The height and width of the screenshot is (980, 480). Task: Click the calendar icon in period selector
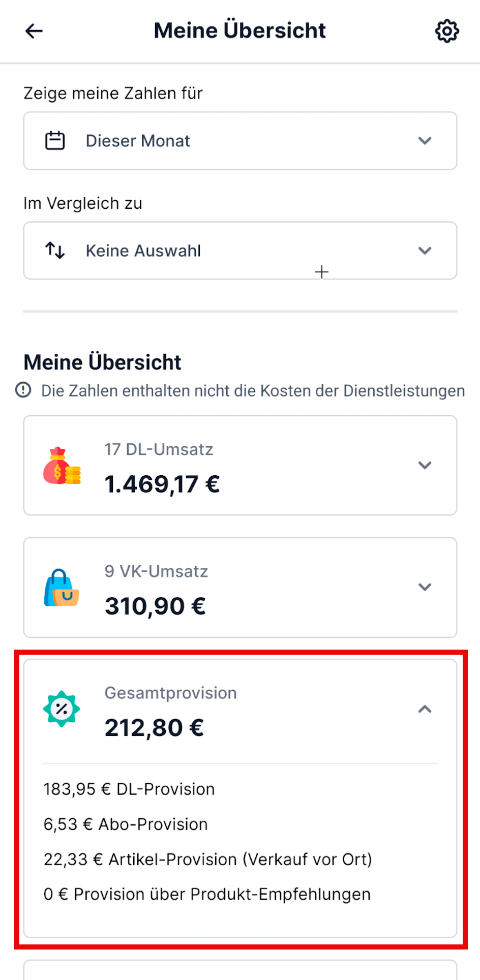pos(55,141)
